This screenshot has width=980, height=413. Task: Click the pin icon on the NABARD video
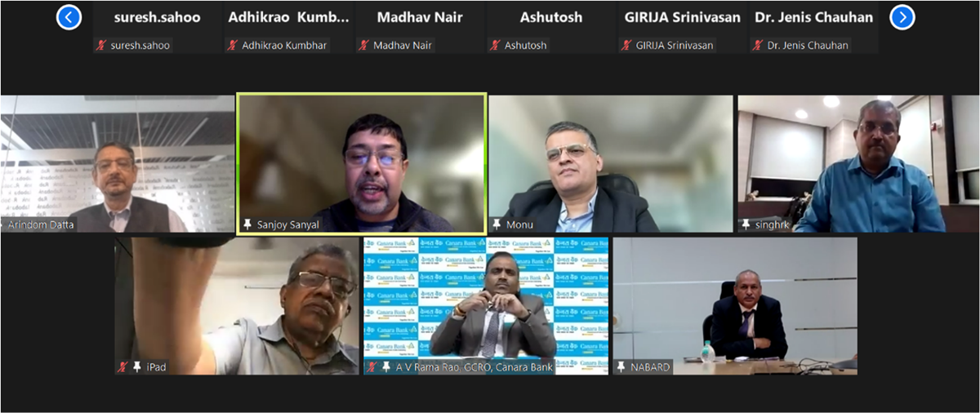(621, 366)
